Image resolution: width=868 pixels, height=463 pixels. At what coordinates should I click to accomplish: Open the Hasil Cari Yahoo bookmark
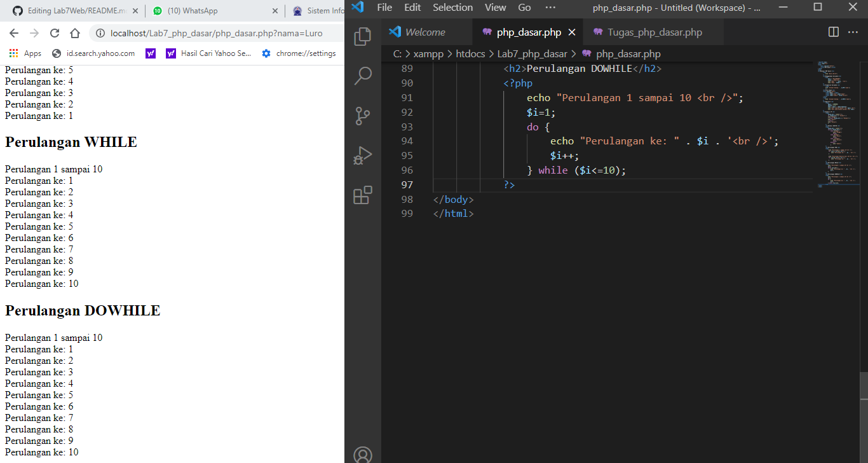point(209,53)
